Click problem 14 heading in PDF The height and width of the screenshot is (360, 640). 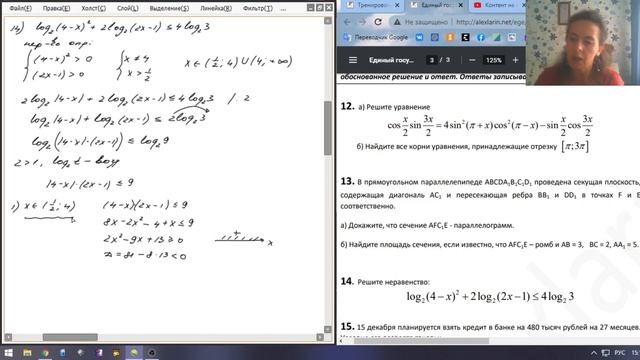point(347,281)
